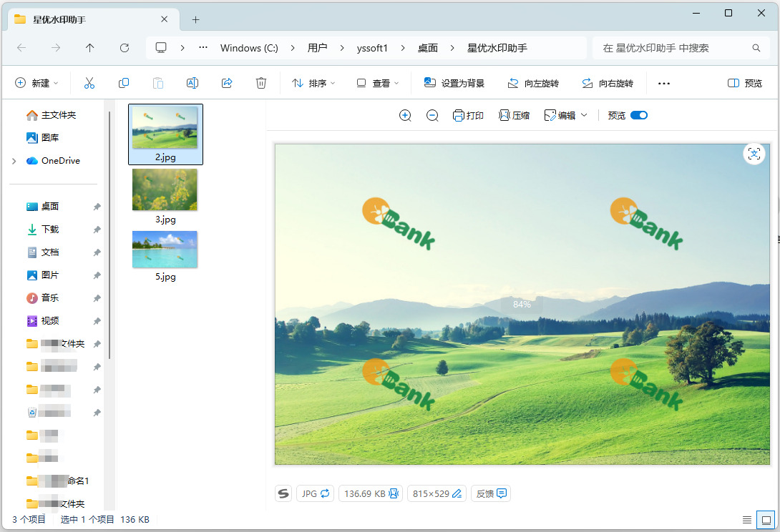Navigate to 桌面 in breadcrumb

tap(427, 48)
